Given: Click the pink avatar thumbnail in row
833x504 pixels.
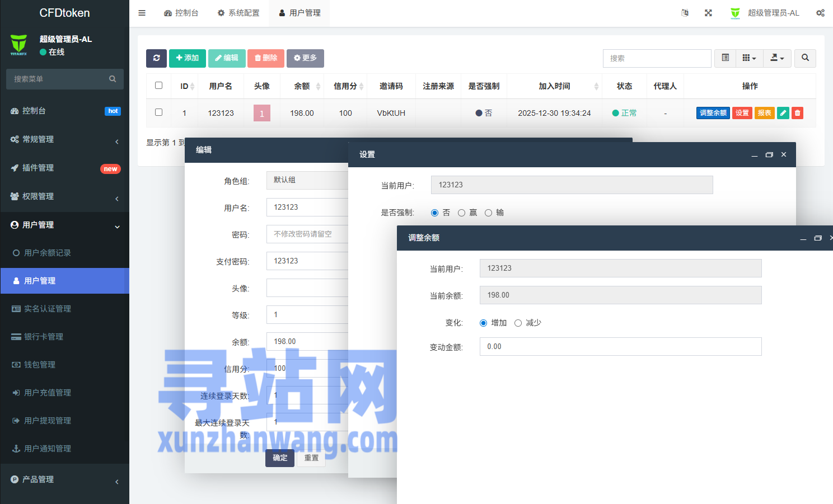Looking at the screenshot, I should pos(262,113).
